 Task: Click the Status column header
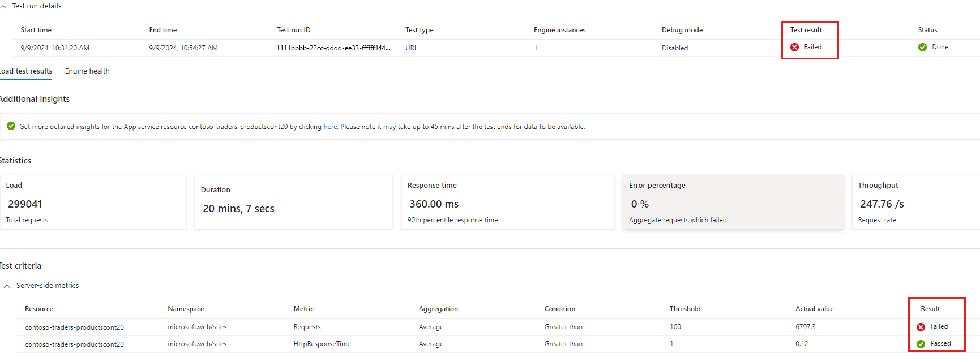tap(927, 30)
